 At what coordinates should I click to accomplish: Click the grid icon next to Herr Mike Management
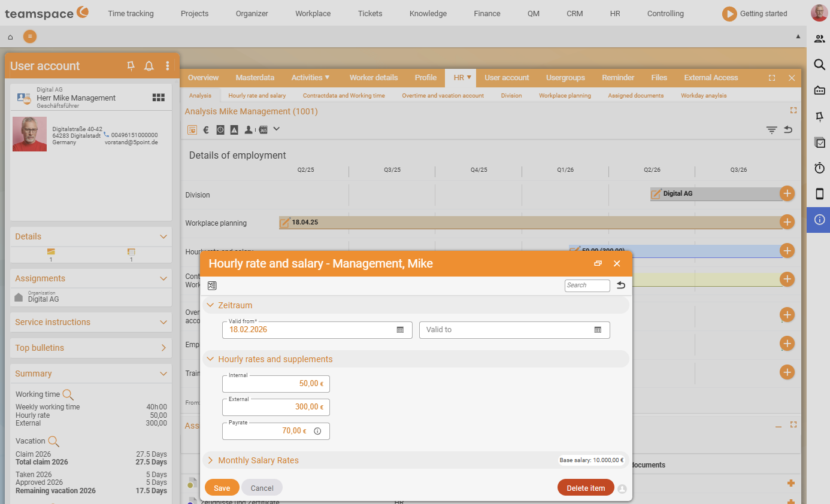[158, 97]
